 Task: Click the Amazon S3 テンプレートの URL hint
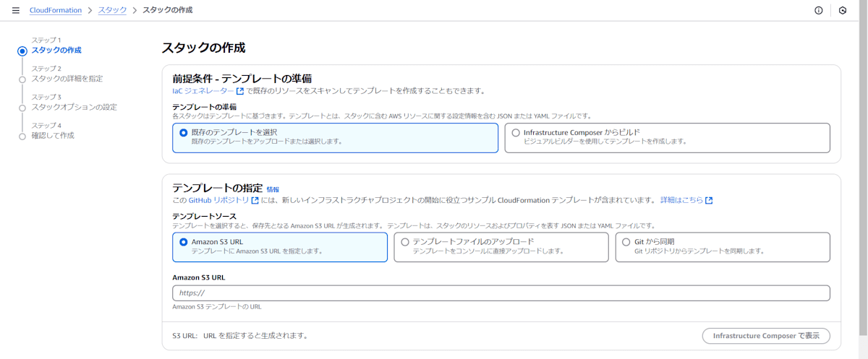[217, 306]
